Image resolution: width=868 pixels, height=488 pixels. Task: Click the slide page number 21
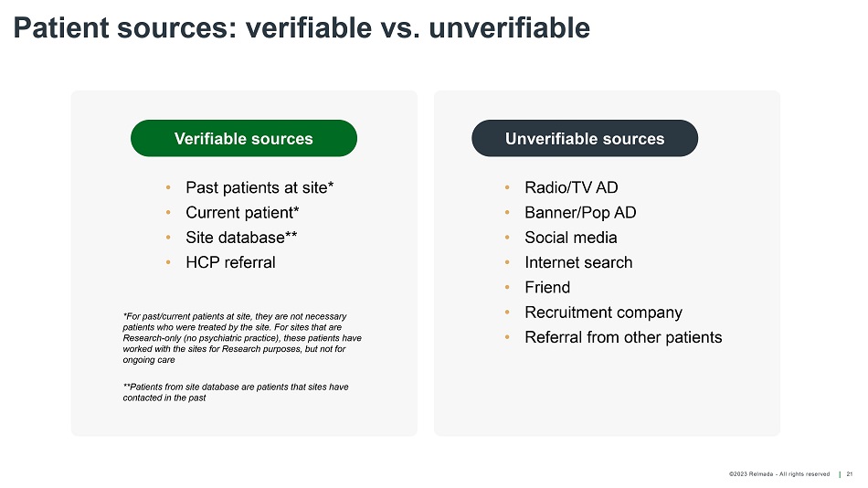(x=850, y=474)
